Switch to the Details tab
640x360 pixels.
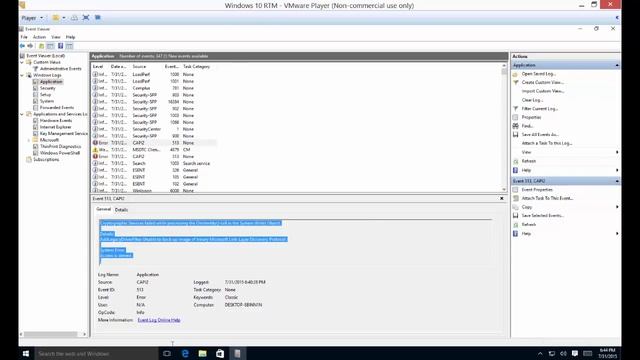121,209
